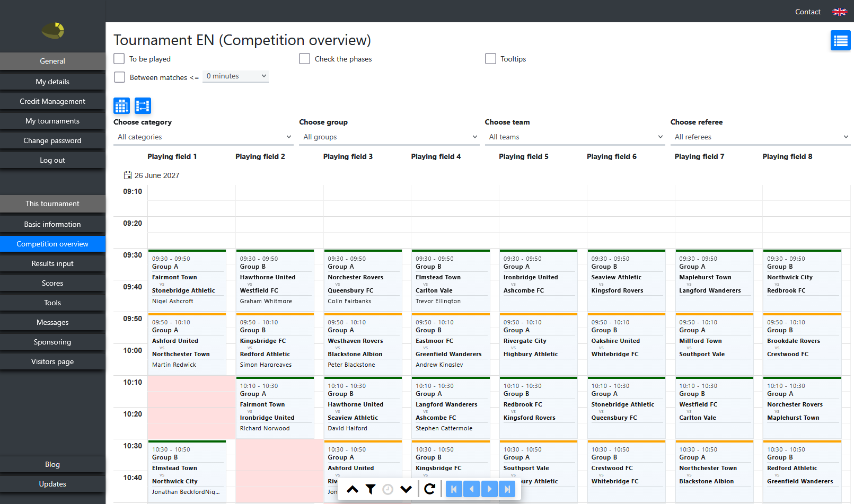Open the Fairmont Town vs Stonebridge Athletic match
854x504 pixels.
pyautogui.click(x=187, y=280)
